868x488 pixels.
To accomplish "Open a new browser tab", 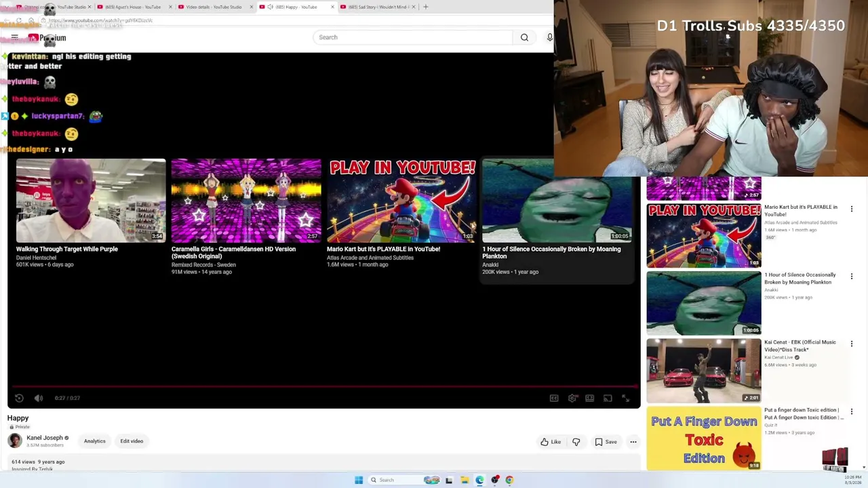I will [426, 7].
